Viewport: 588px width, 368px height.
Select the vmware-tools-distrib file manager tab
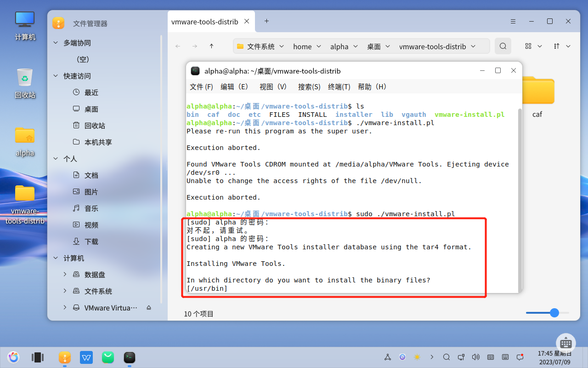211,22
